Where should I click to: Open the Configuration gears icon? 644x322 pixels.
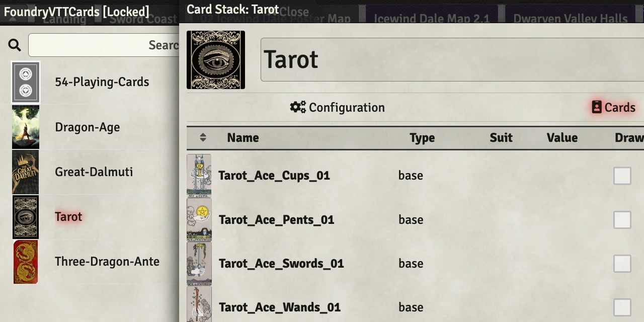pyautogui.click(x=298, y=107)
